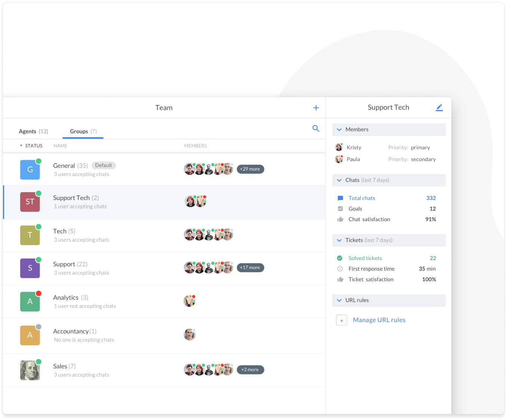
Task: Click Kristy's avatar in Members
Action: click(339, 147)
